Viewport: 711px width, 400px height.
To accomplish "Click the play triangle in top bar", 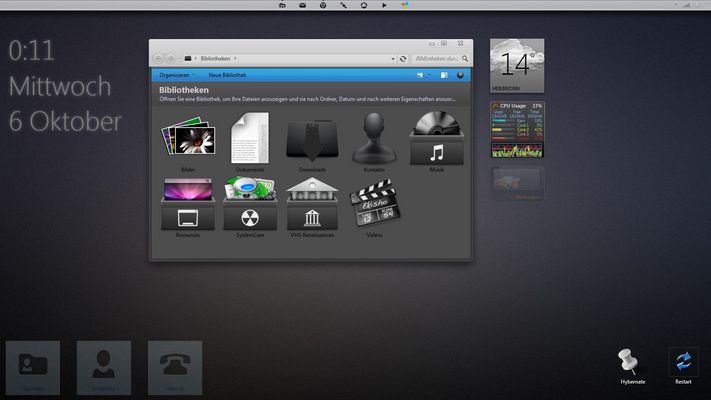I will pyautogui.click(x=384, y=5).
